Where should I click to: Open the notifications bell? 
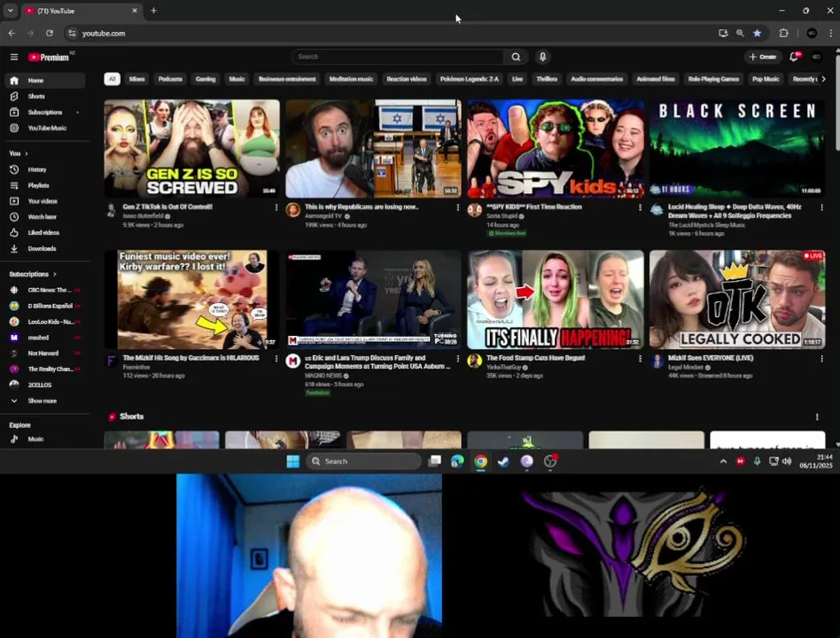794,57
